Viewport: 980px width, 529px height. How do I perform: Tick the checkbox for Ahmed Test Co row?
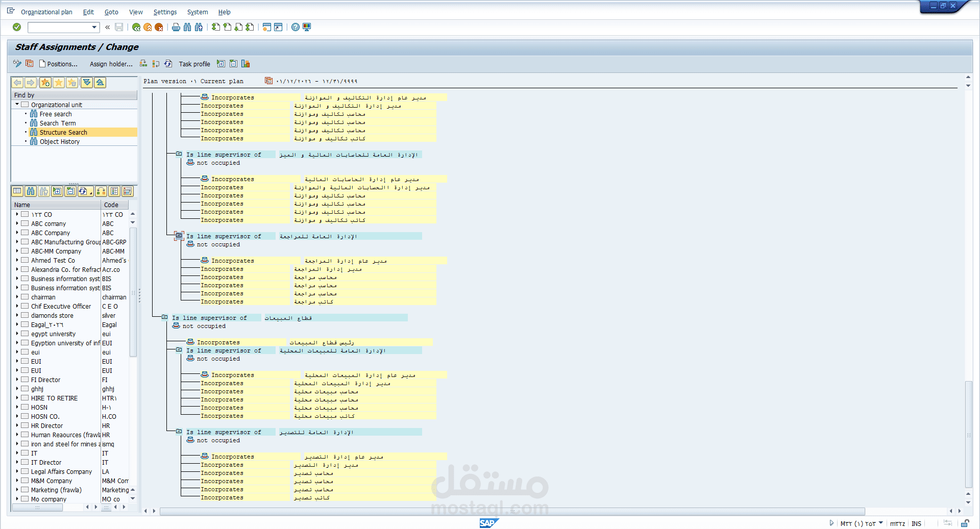[x=24, y=260]
